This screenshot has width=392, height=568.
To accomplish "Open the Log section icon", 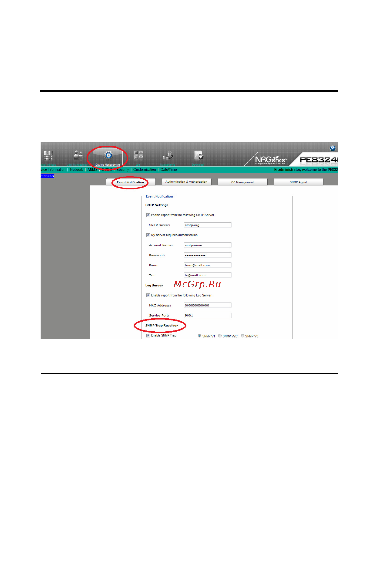I will pyautogui.click(x=138, y=155).
